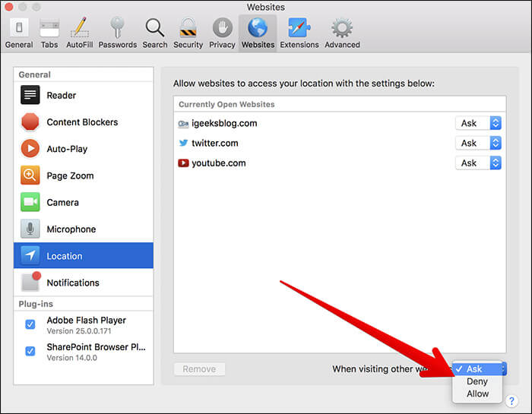Select the igeeksblog.com row text
The width and height of the screenshot is (532, 414).
tap(224, 123)
